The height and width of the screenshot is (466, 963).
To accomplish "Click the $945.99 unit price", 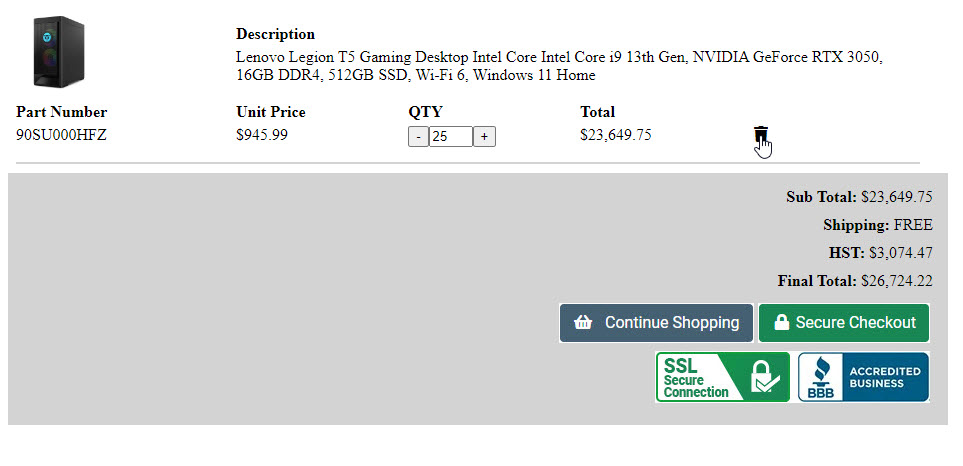I will point(262,135).
